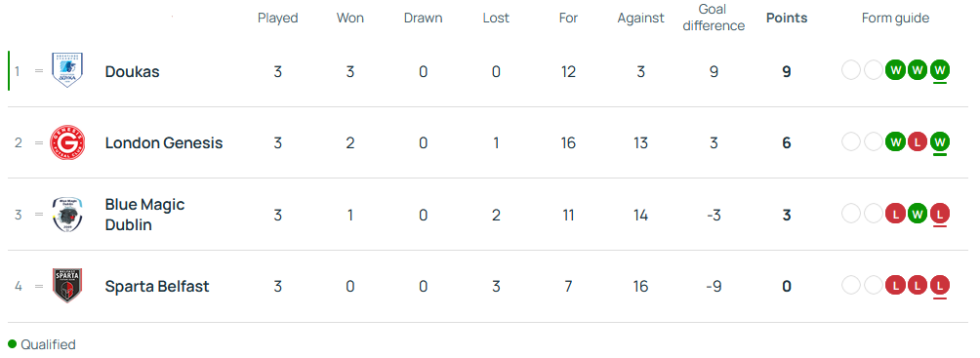
Task: Click Doukas' latest underlined W form badge
Action: (x=939, y=70)
